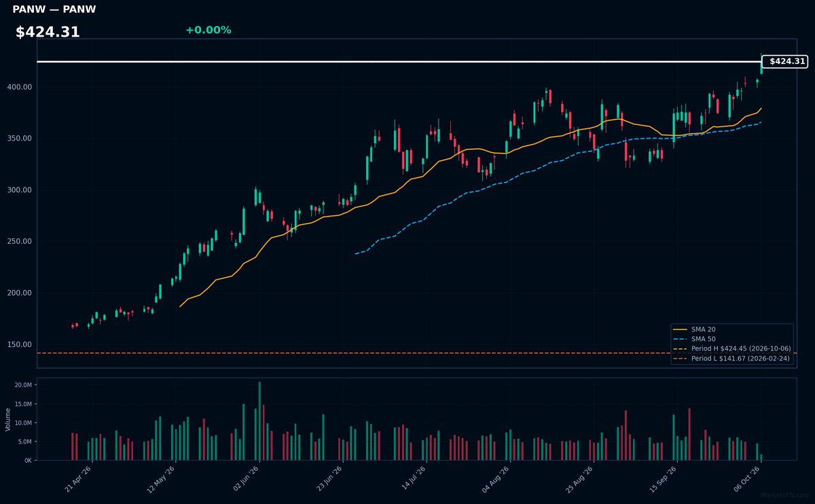Click the 15 Sep '26 date label
Viewport: 815px width, 504px height.
click(664, 479)
